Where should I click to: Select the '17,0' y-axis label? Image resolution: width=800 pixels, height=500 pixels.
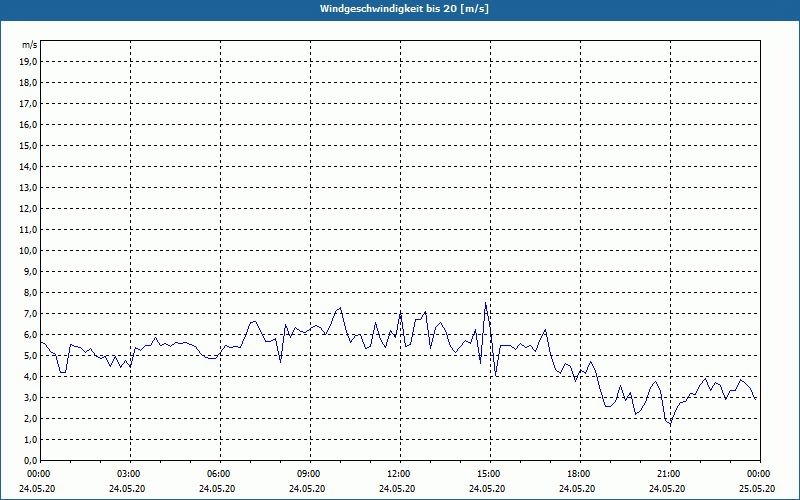point(28,104)
